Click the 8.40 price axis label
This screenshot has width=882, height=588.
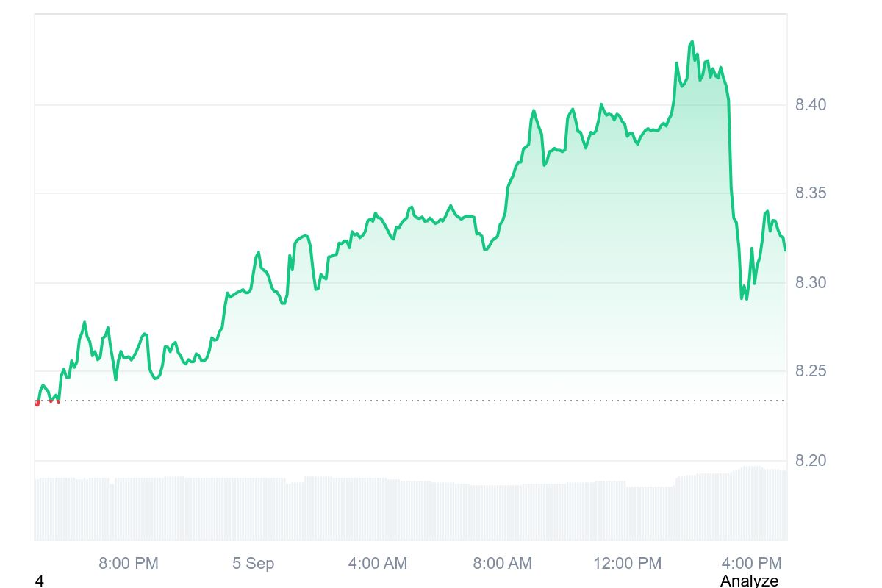pos(811,105)
